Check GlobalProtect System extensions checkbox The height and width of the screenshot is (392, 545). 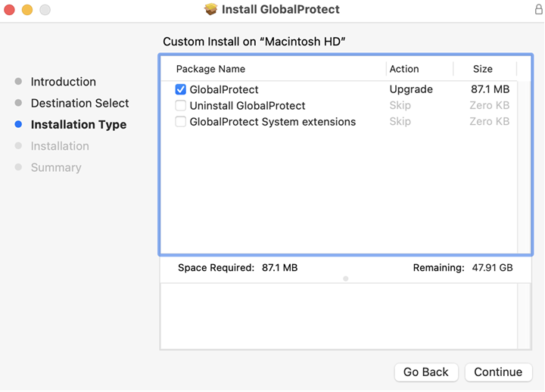[181, 122]
